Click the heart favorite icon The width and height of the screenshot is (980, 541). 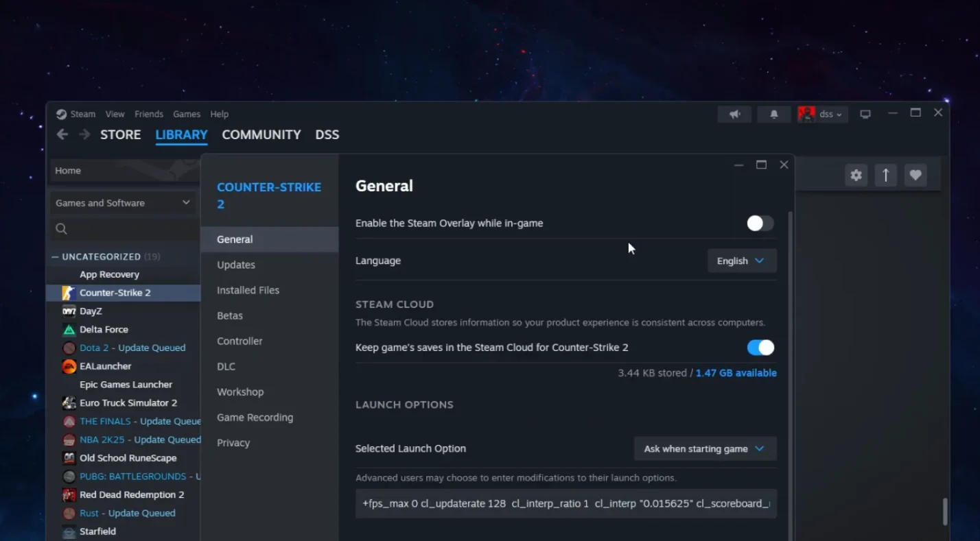click(915, 176)
